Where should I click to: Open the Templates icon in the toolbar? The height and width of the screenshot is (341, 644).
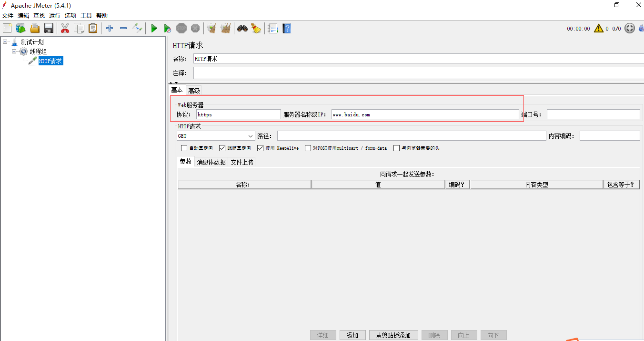(x=20, y=28)
